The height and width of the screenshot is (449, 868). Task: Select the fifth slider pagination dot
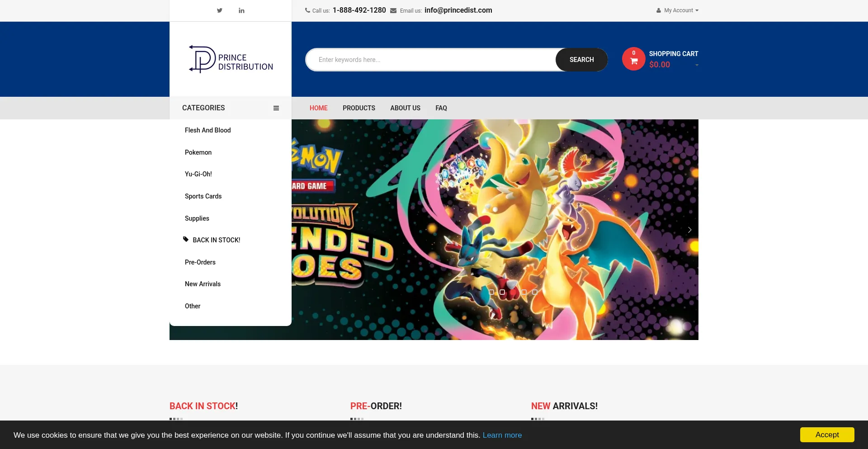(535, 292)
